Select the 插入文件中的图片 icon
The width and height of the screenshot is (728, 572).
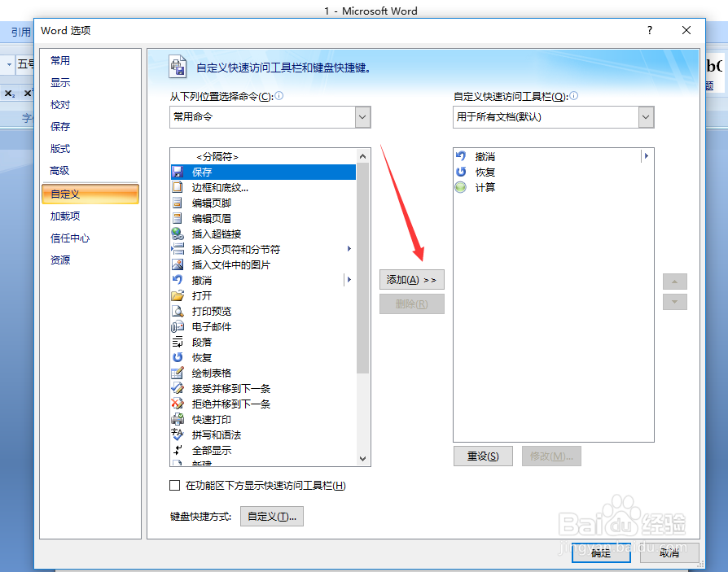[x=178, y=264]
